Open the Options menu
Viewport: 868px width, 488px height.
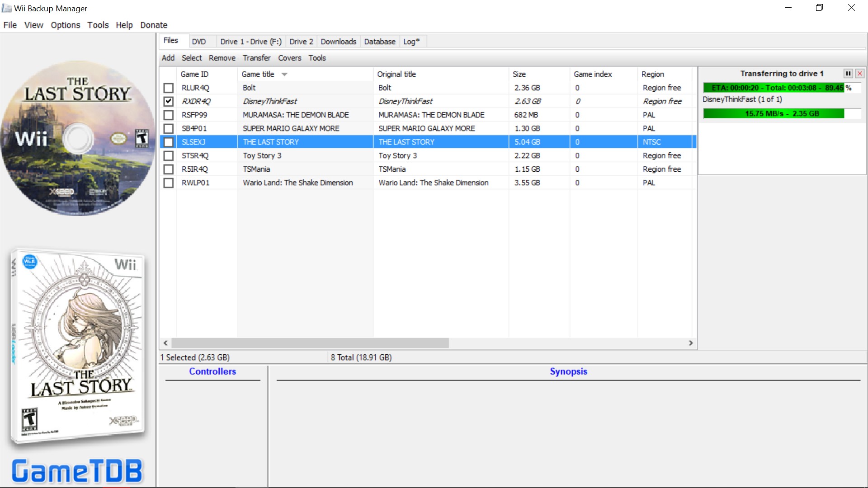65,25
